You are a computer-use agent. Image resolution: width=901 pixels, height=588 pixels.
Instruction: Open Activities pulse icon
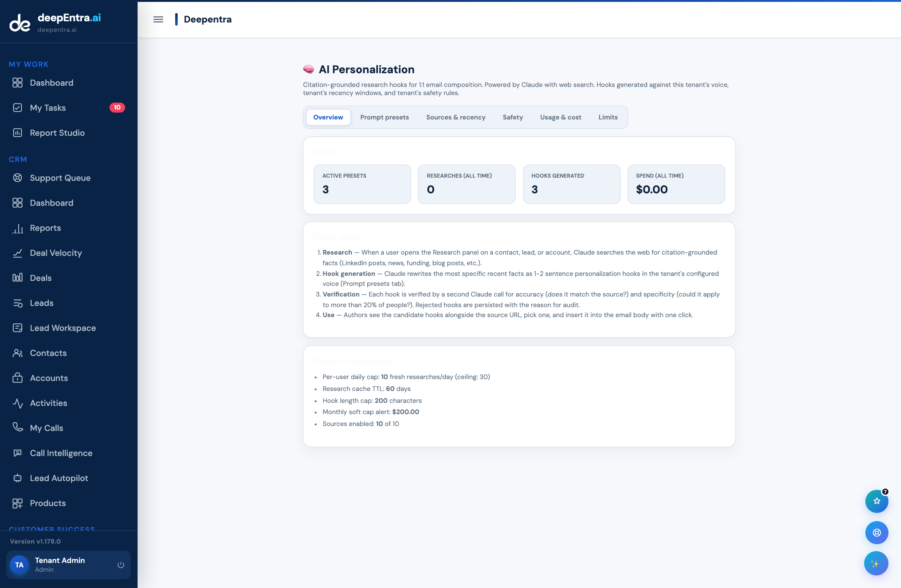coord(18,403)
